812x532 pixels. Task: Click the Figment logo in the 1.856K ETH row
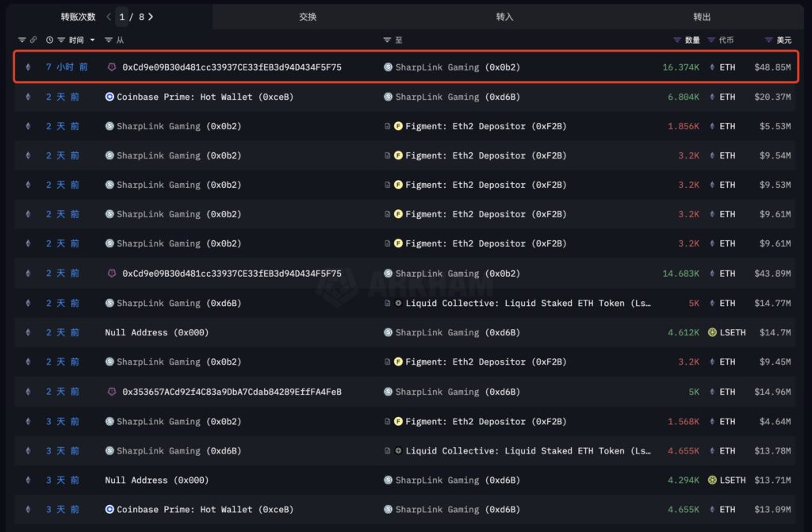398,126
